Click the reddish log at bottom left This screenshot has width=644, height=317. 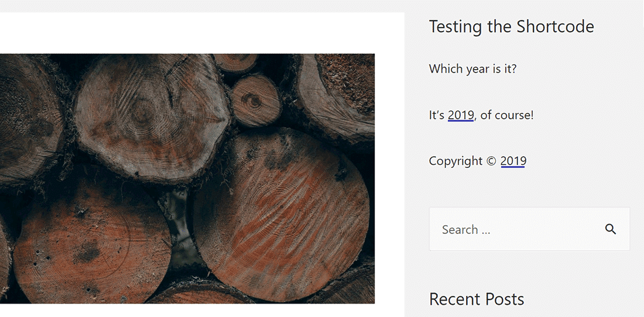click(88, 246)
